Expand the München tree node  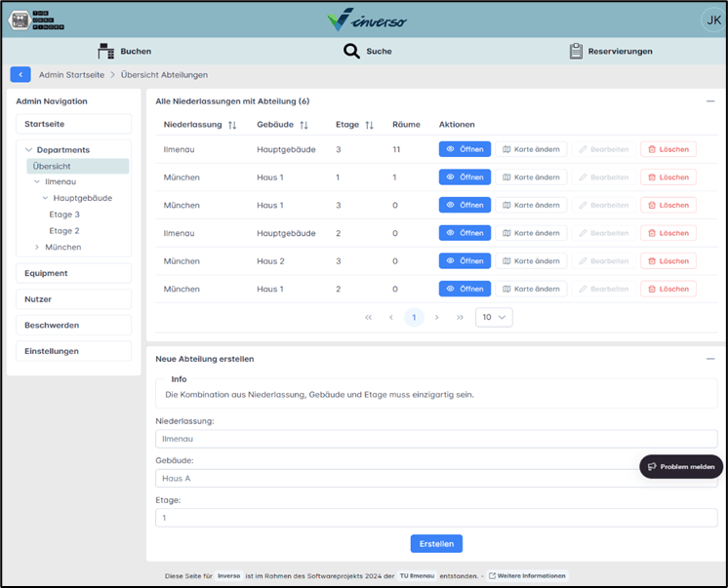point(37,248)
